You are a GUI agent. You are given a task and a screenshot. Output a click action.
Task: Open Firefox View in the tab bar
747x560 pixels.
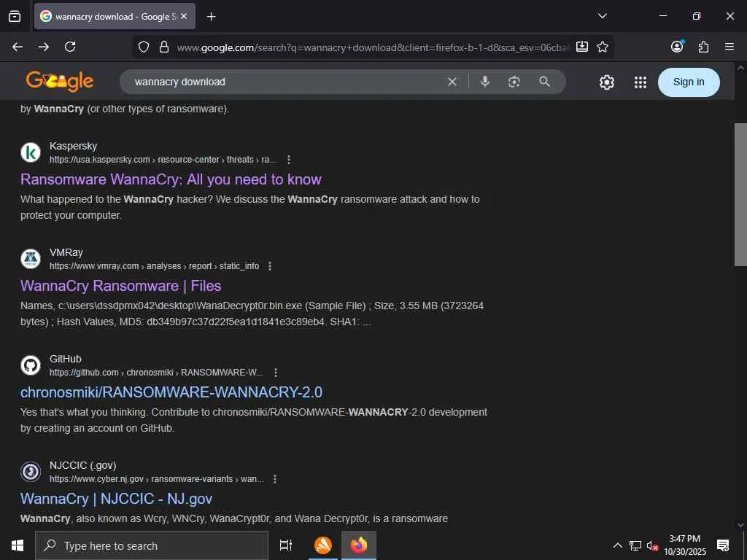(x=15, y=16)
